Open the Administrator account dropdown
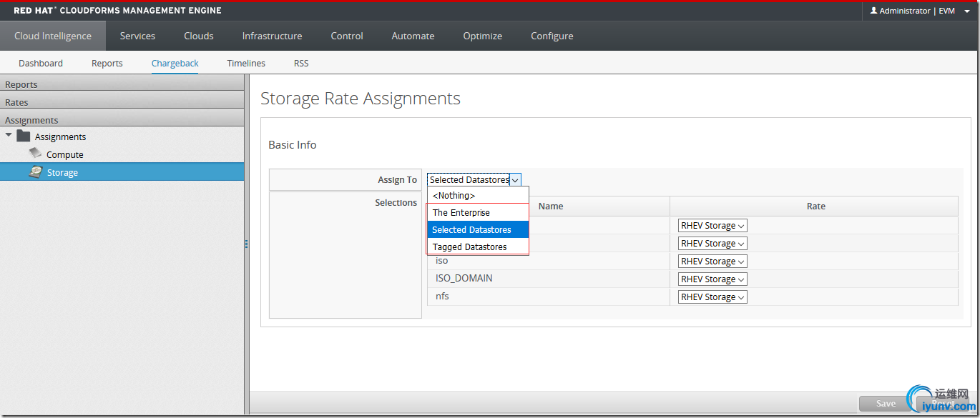 coord(967,11)
